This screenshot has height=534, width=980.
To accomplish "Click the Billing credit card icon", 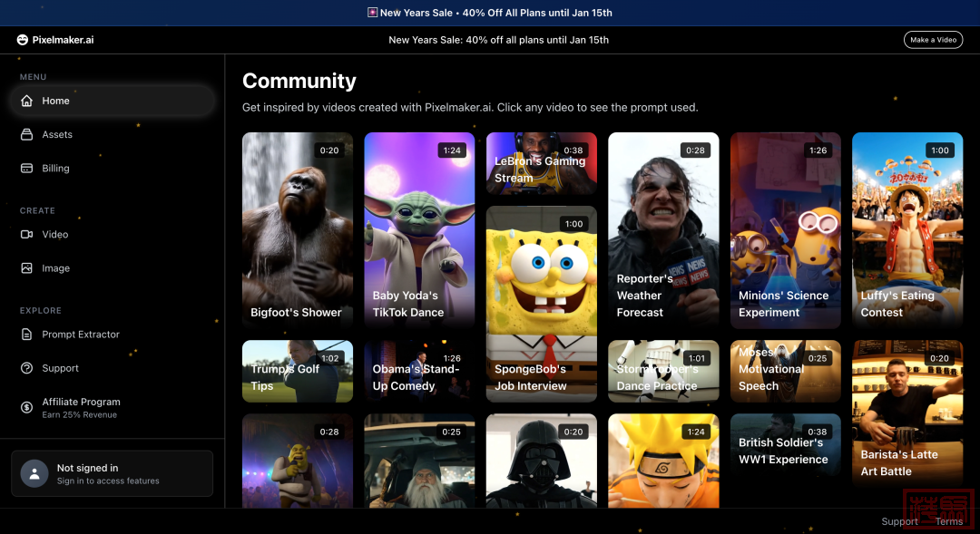I will pyautogui.click(x=27, y=169).
